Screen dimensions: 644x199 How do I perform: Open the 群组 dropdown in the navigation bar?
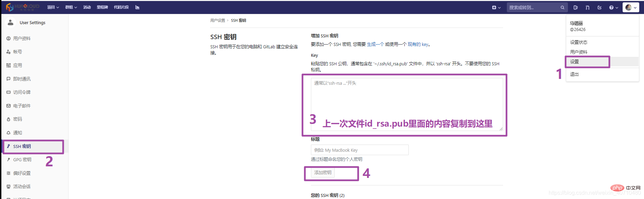pos(71,7)
